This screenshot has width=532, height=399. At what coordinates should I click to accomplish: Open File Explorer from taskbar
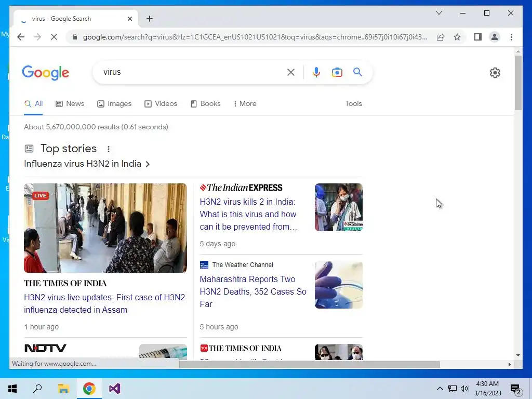coord(63,389)
